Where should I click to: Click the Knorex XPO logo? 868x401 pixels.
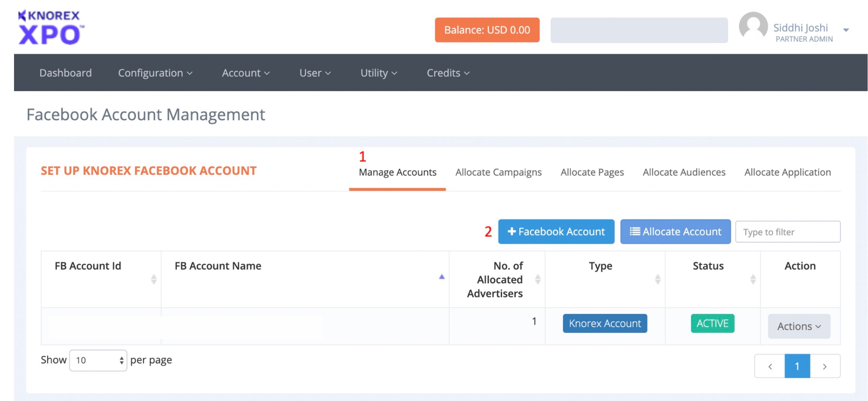coord(51,27)
